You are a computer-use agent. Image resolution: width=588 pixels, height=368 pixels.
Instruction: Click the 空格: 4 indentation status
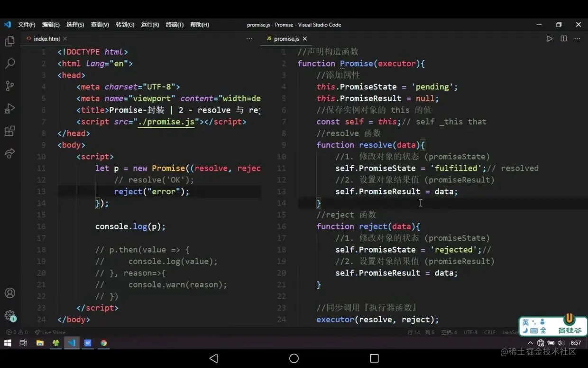point(449,332)
